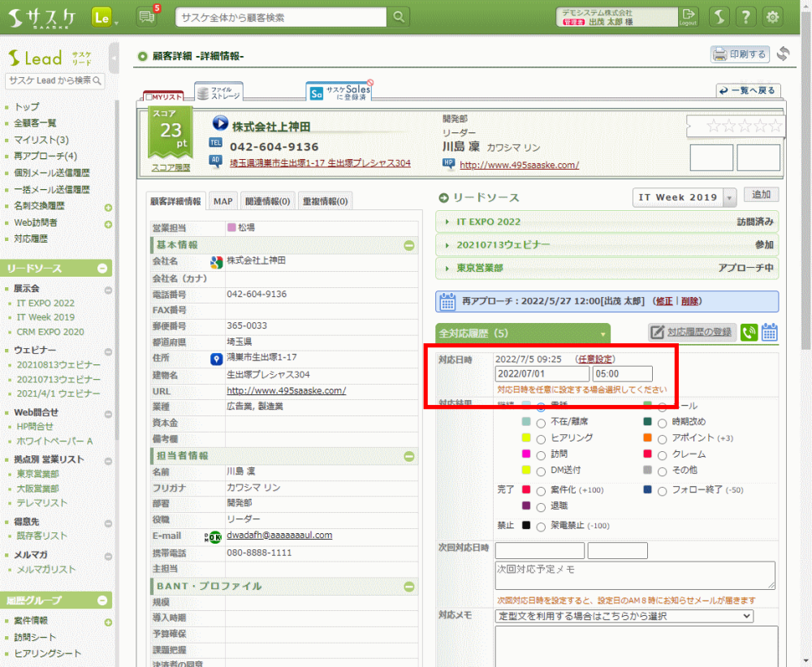Image resolution: width=812 pixels, height=667 pixels.
Task: Click the HP homepage icon
Action: 448,163
